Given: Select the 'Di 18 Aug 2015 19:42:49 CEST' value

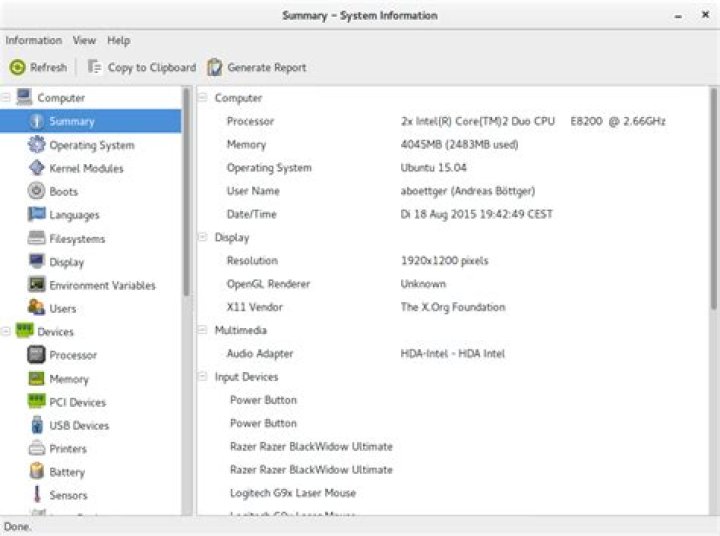Looking at the screenshot, I should (x=477, y=214).
